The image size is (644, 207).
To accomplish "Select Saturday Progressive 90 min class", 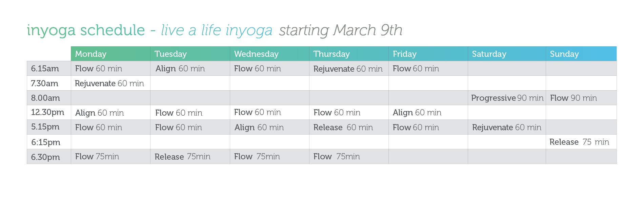I will (507, 98).
